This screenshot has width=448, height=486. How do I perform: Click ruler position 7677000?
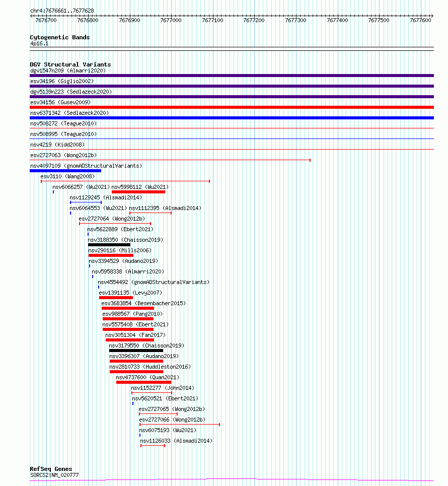(171, 20)
